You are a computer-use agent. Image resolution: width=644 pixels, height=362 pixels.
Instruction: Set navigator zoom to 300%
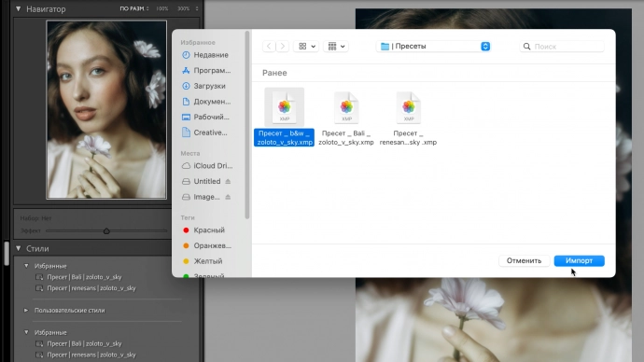(184, 8)
